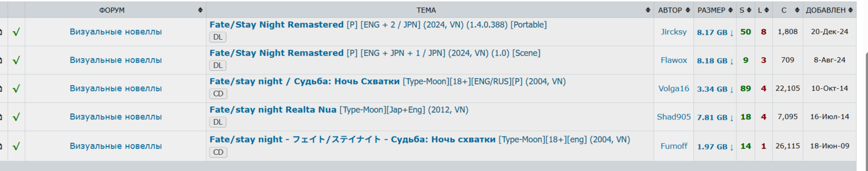This screenshot has height=171, width=868.
Task: Open Визуальные новеллы forum in Shad905's row
Action: 116,117
